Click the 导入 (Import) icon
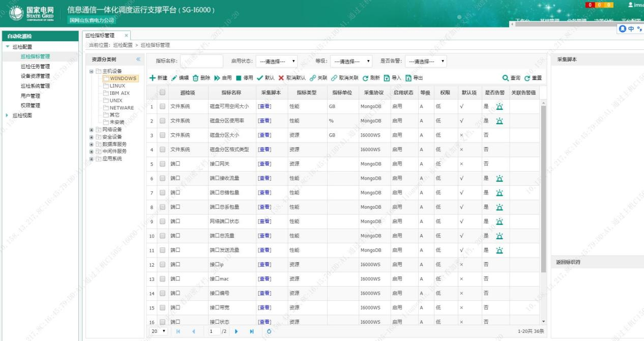644x341 pixels. pyautogui.click(x=387, y=78)
